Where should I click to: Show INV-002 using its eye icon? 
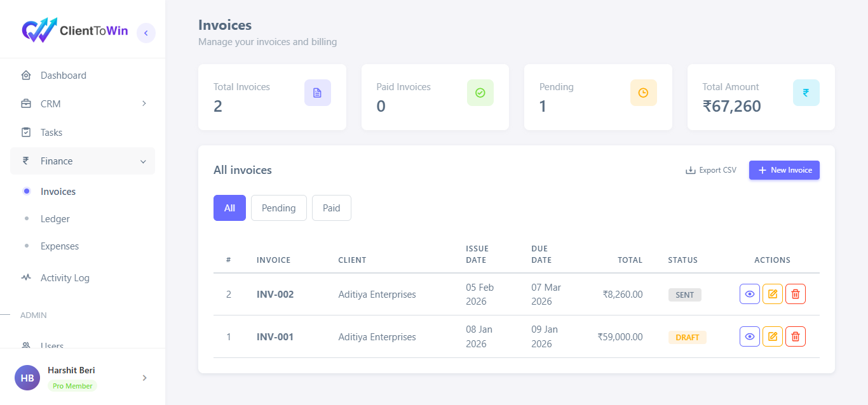point(750,294)
